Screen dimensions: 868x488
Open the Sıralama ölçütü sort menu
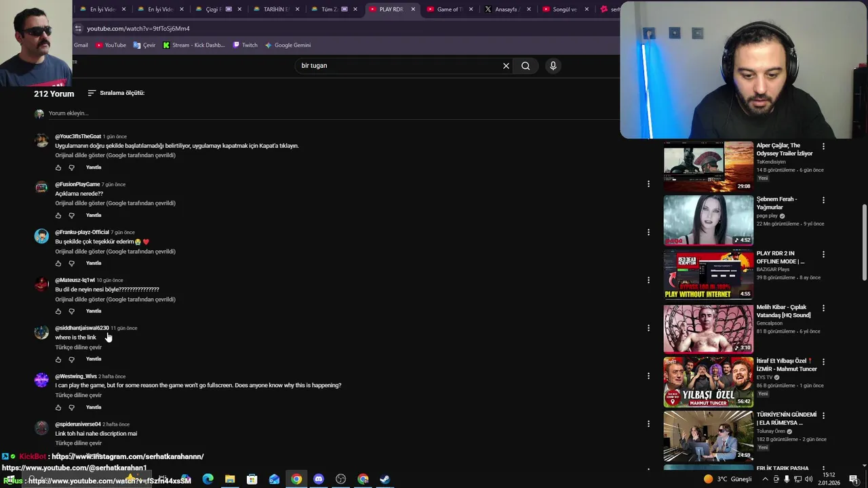(x=116, y=93)
